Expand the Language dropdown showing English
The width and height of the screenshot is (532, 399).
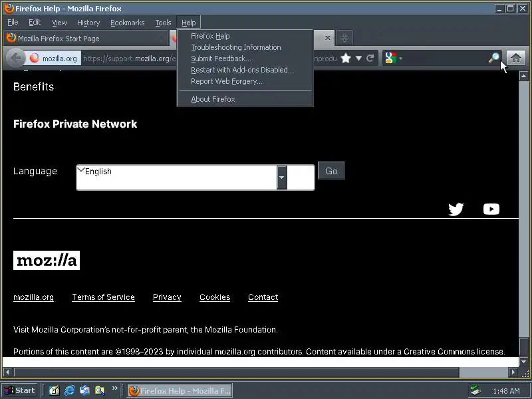point(196,177)
